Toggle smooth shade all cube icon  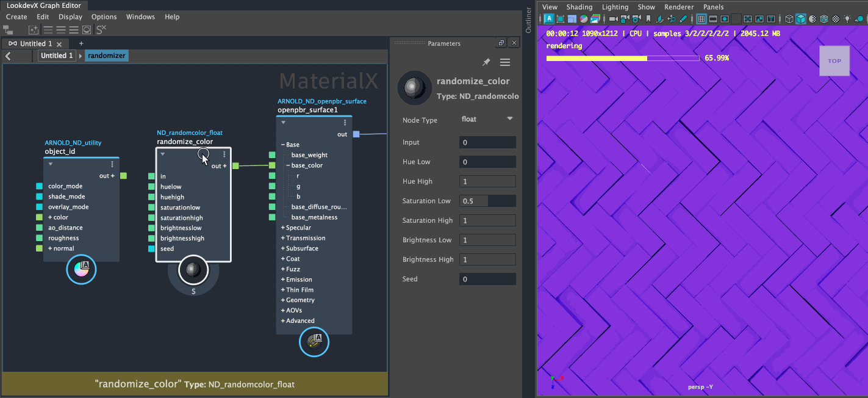(801, 19)
